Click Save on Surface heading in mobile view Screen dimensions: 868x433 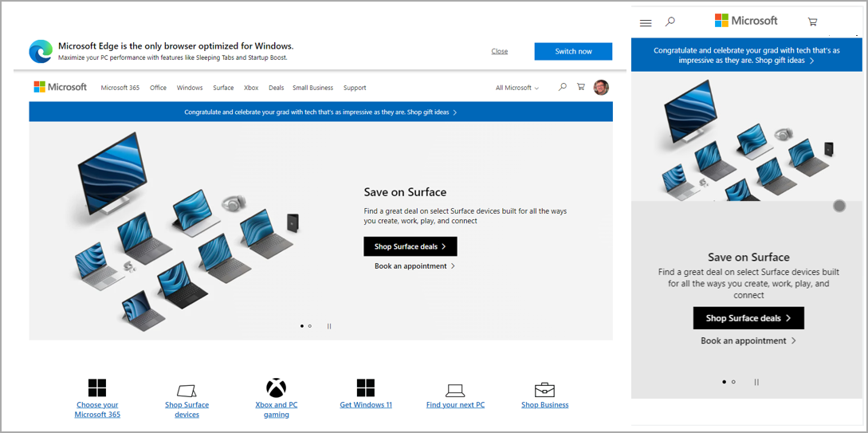point(748,257)
